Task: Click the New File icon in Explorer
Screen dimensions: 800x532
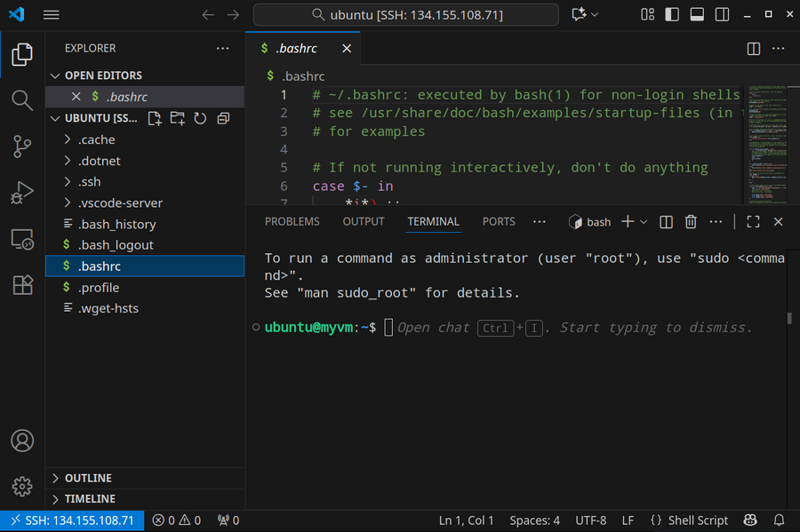Action: [x=155, y=118]
